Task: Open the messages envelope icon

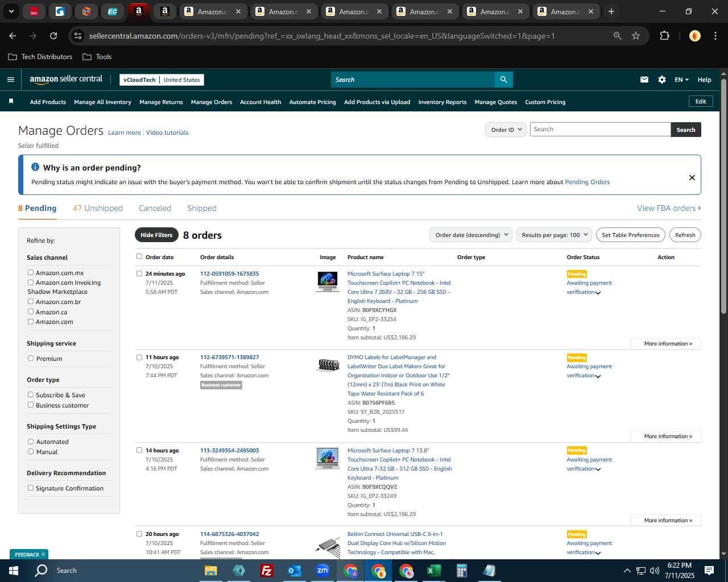Action: (x=644, y=80)
